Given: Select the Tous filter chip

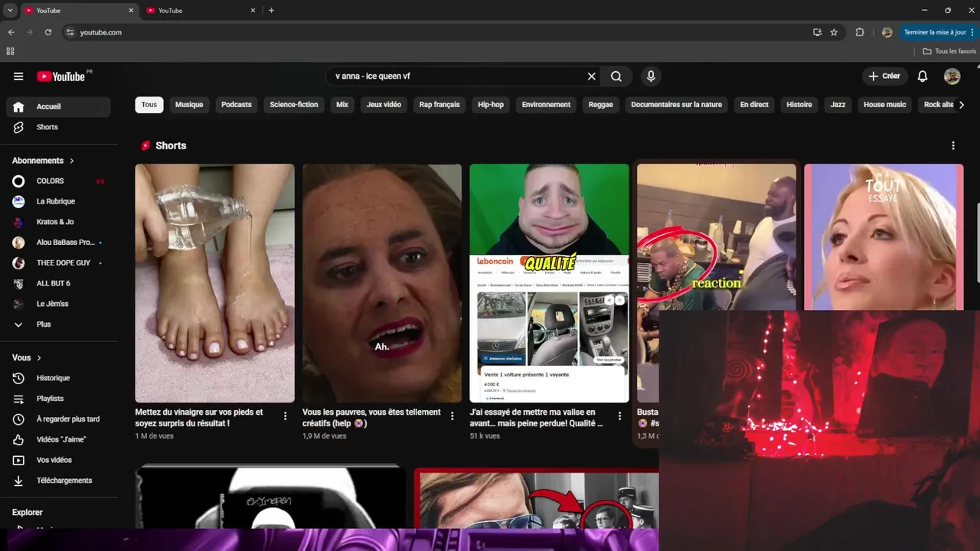Looking at the screenshot, I should tap(149, 105).
